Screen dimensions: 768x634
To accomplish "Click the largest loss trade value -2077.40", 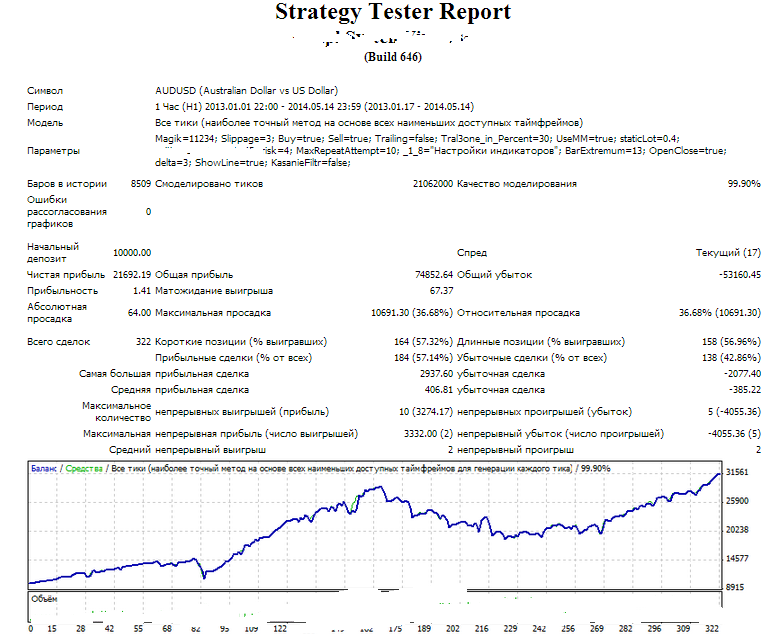I will 743,374.
